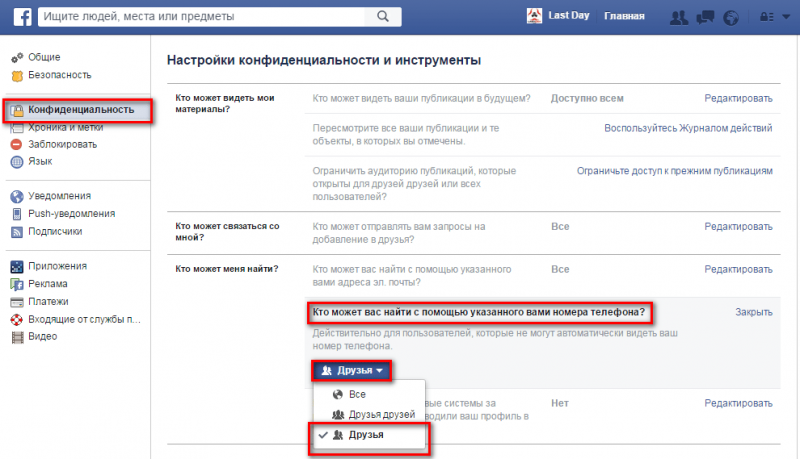Click the apps icon beside Приложения

click(17, 267)
